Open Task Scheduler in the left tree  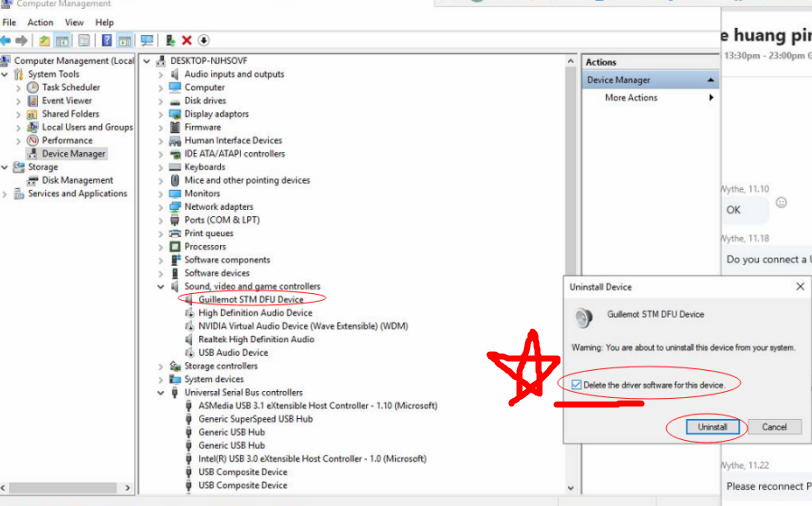click(71, 87)
